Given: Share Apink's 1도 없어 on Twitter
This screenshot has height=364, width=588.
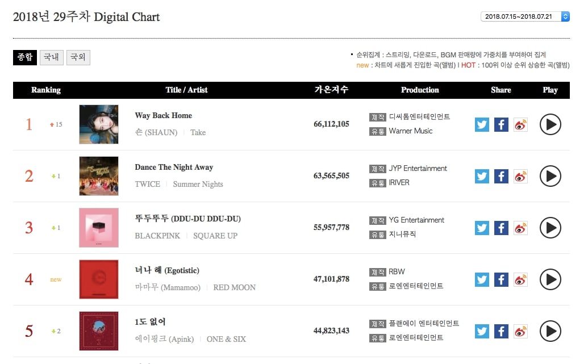Looking at the screenshot, I should click(x=482, y=331).
